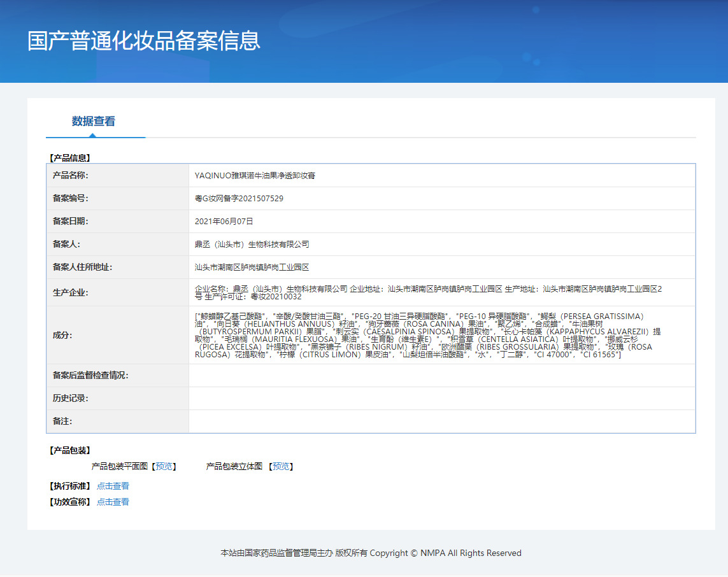The width and height of the screenshot is (728, 577).
Task: Click the 备案日期 row label
Action: (70, 221)
